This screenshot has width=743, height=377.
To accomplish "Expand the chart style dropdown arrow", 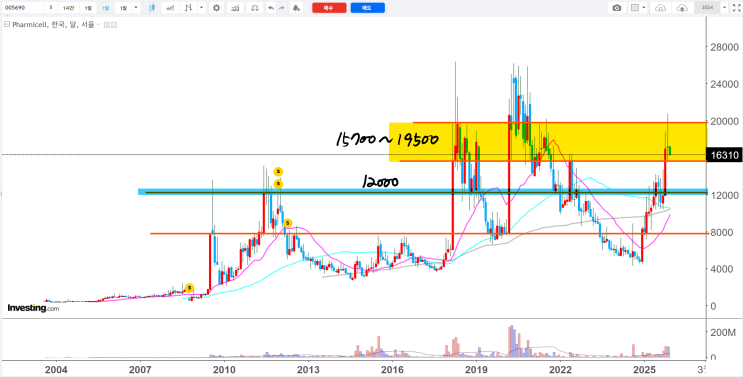I will (202, 8).
